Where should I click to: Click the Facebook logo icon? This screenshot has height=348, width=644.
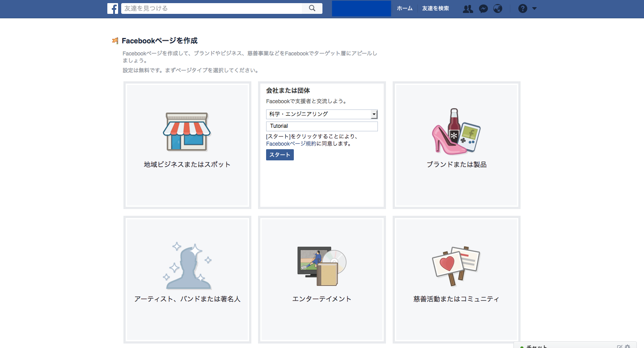coord(113,8)
